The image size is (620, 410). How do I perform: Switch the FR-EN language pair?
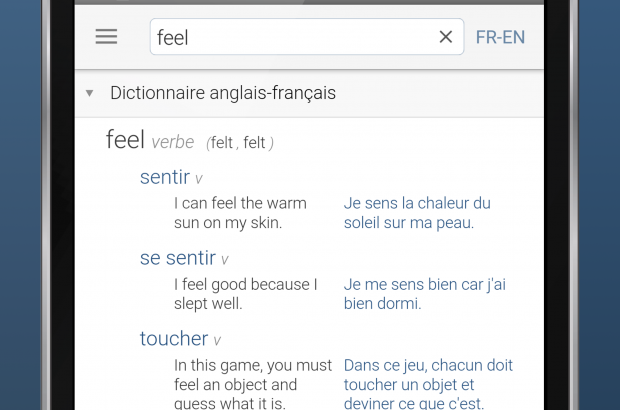pyautogui.click(x=500, y=37)
